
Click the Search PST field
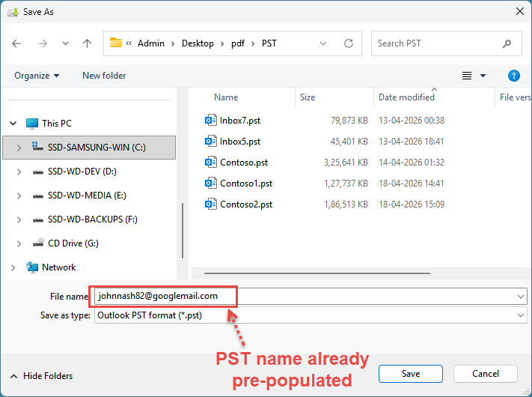click(446, 43)
